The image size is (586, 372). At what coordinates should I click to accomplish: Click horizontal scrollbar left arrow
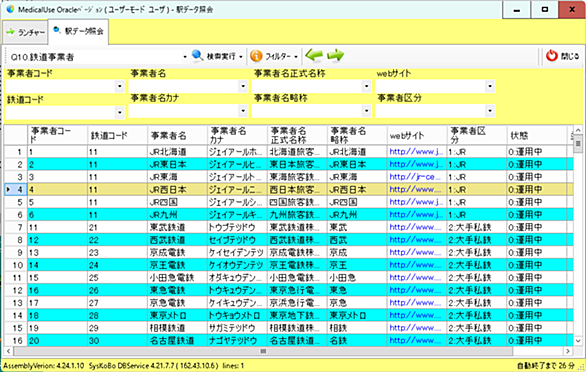[x=9, y=351]
